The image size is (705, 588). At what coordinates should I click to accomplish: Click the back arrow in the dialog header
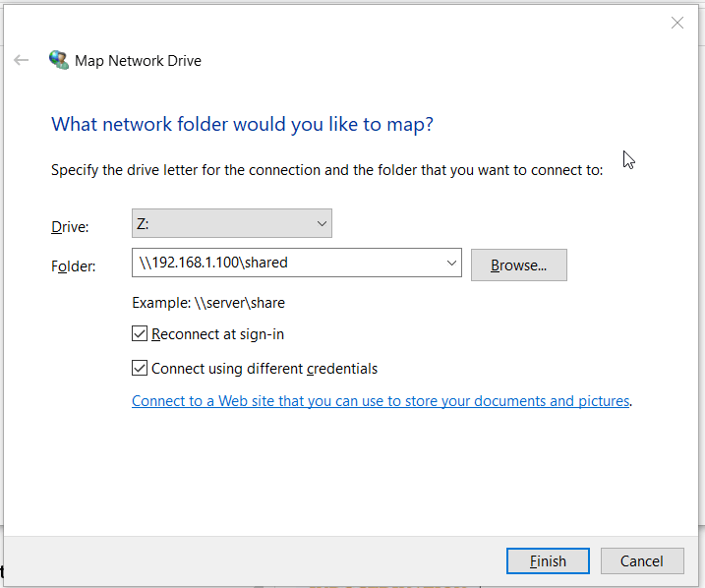pos(21,60)
